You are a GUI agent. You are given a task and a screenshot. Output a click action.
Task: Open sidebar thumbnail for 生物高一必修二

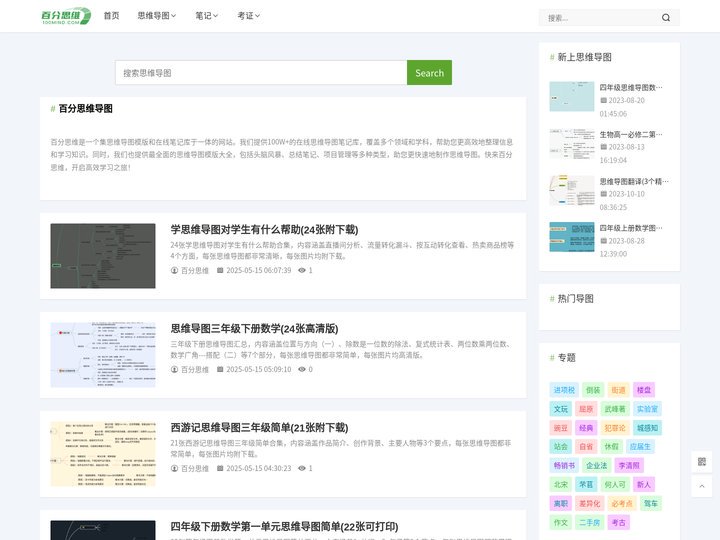pos(572,143)
